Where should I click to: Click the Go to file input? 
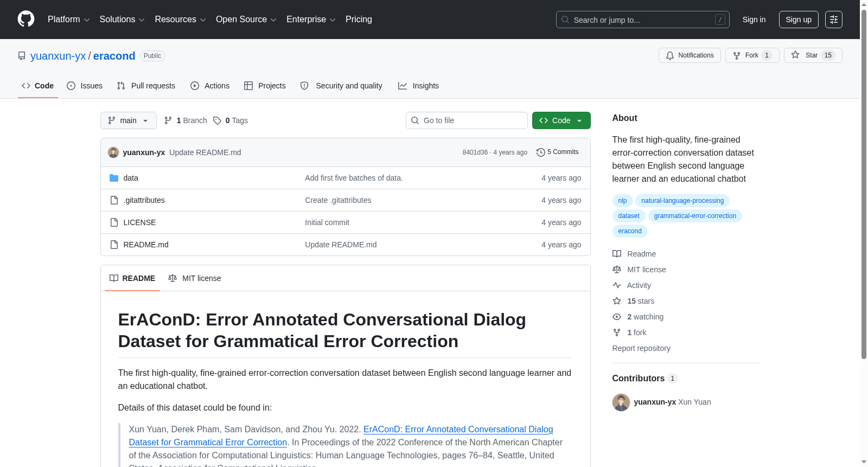467,120
